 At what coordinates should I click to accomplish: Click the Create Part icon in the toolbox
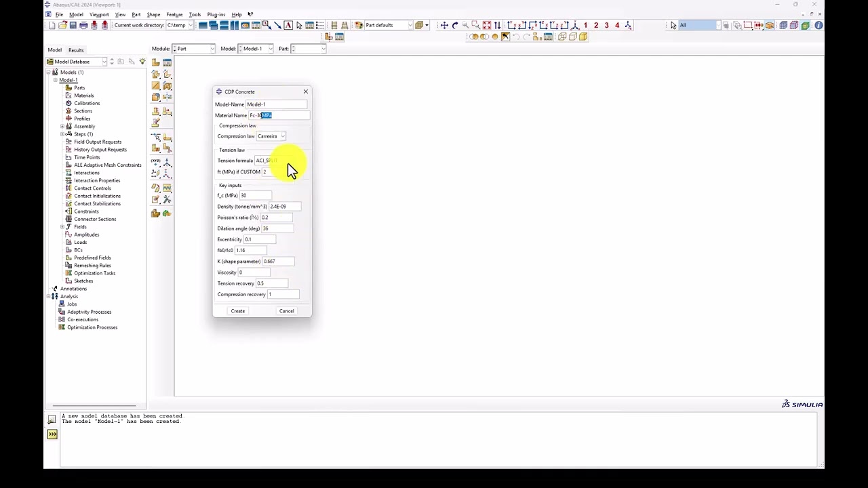[x=156, y=62]
